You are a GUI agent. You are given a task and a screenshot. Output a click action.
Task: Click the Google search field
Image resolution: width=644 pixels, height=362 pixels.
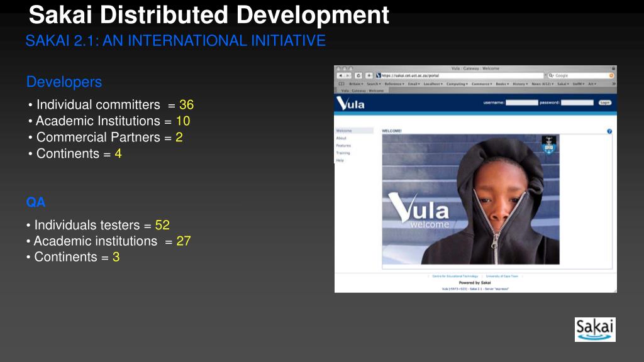pos(580,75)
